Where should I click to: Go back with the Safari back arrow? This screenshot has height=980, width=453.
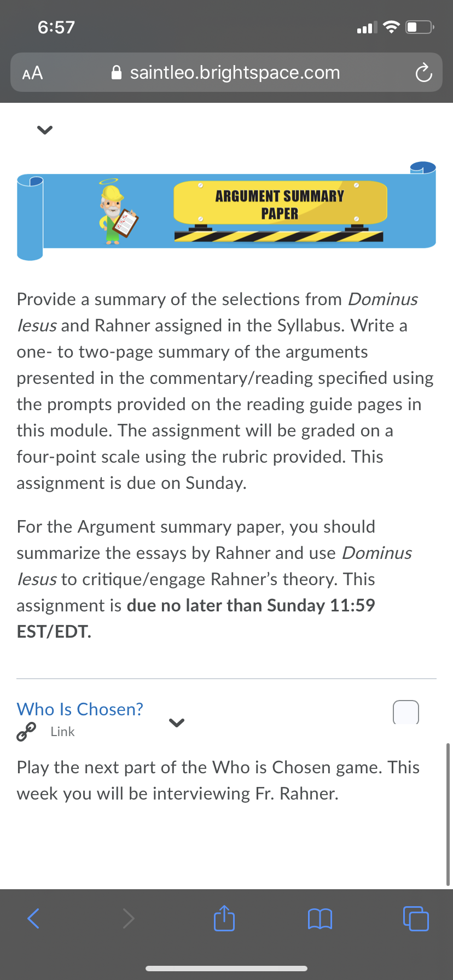click(33, 918)
